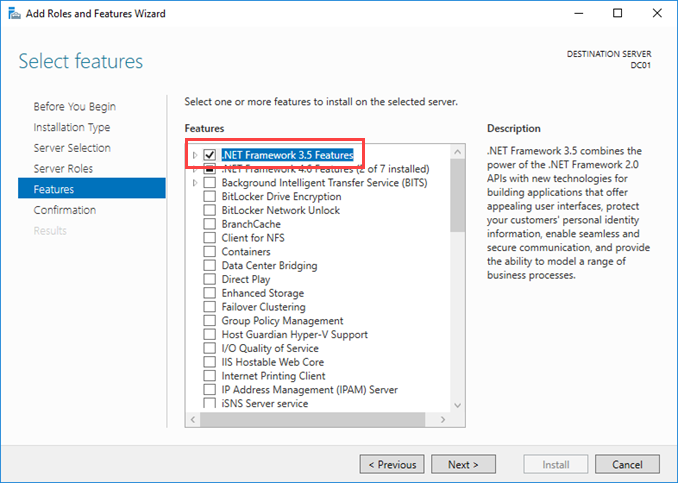Screen dimensions: 678x483
Task: Close the Add Roles and Features Wizard
Action: [657, 13]
